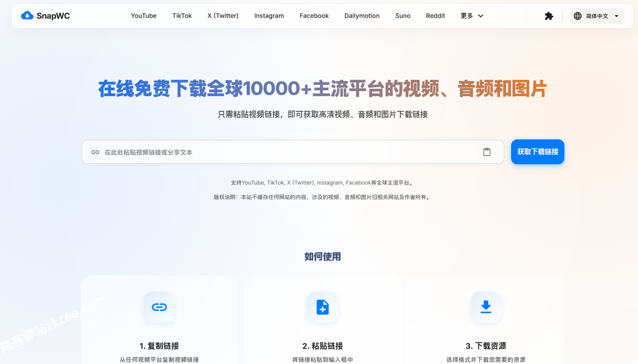
Task: Click the video link input field
Action: [x=272, y=152]
